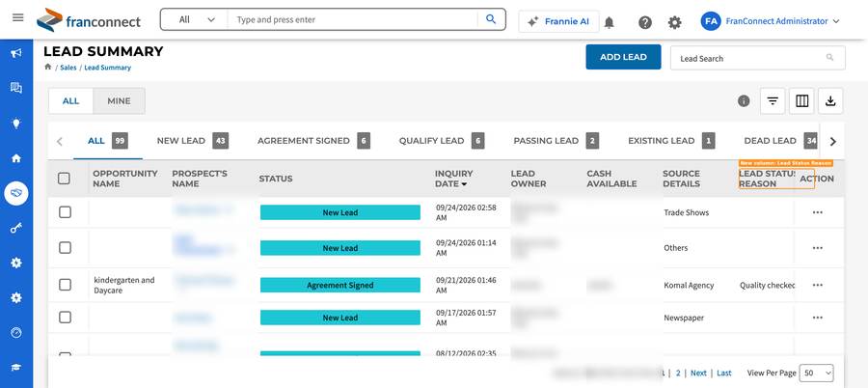The image size is (868, 388).
Task: Open the lower gear sidebar icon
Action: (16, 297)
